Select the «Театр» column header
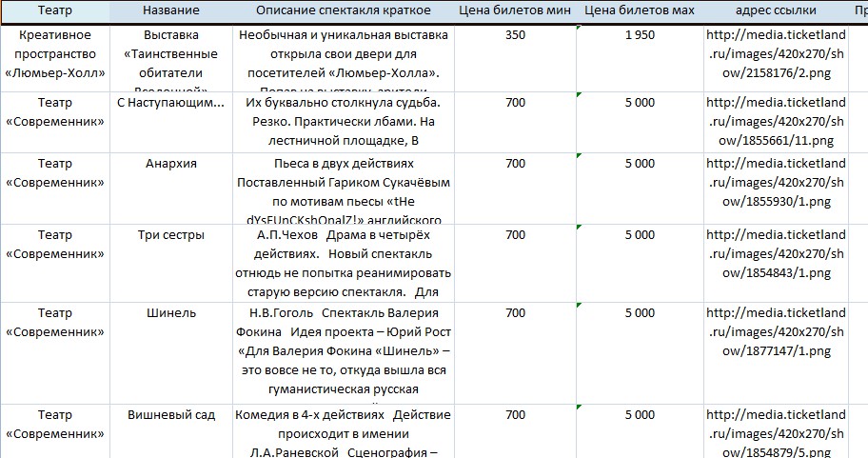868x458 pixels. [x=55, y=10]
